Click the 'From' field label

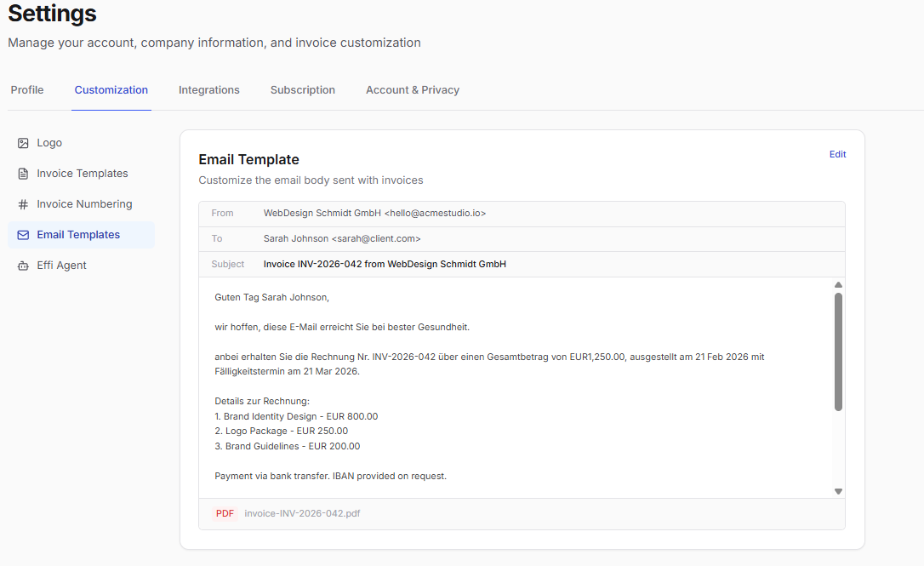click(222, 214)
